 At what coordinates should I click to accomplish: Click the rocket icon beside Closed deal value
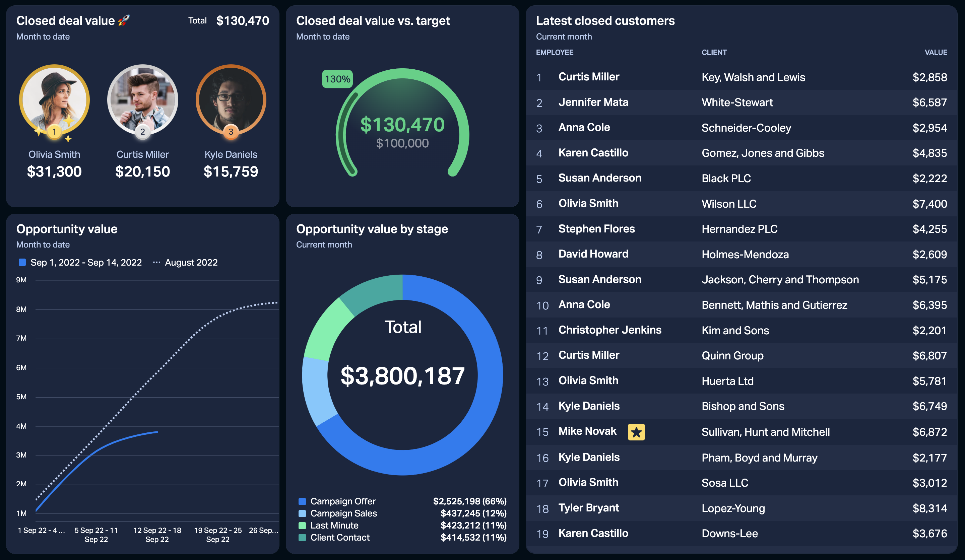[x=124, y=20]
